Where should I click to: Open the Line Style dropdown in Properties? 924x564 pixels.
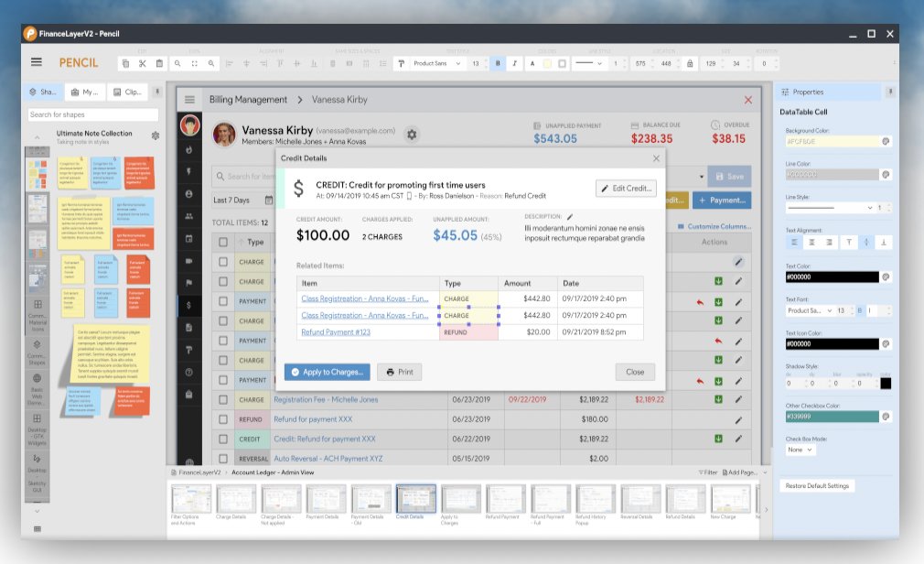831,208
